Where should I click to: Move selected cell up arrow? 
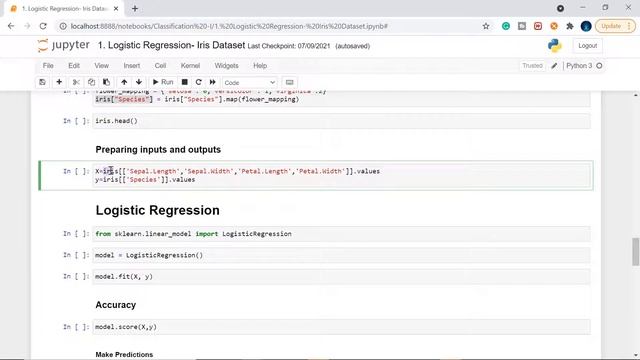point(124,82)
